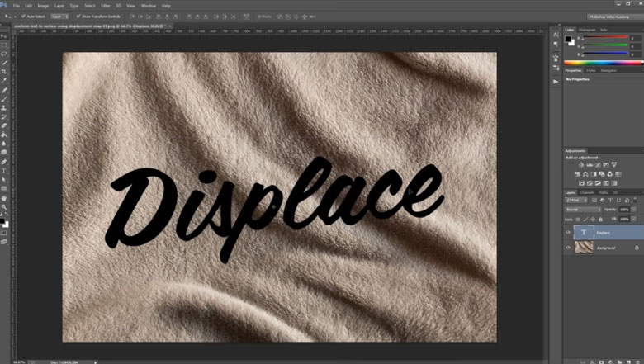Image resolution: width=644 pixels, height=364 pixels.
Task: Select the Brush tool
Action: 4,99
